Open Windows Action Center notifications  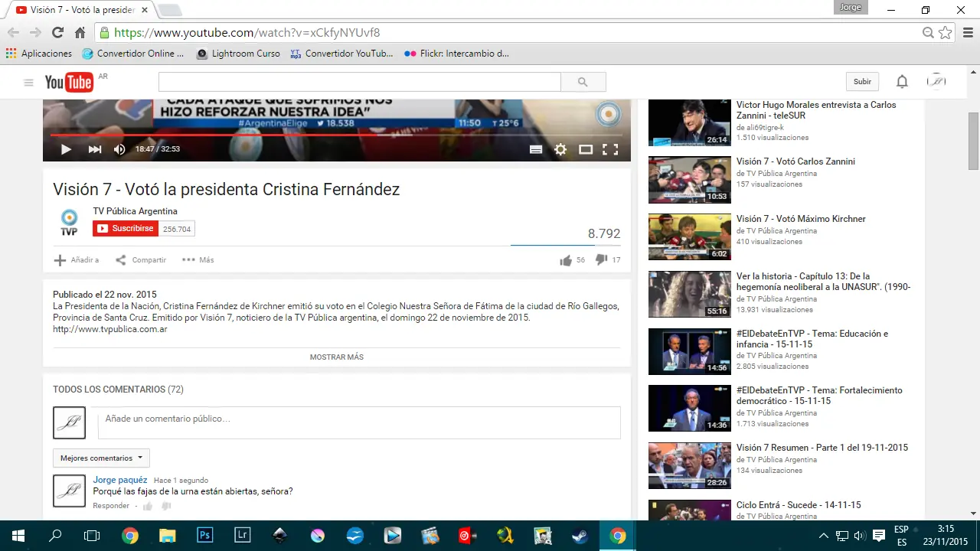(x=879, y=536)
